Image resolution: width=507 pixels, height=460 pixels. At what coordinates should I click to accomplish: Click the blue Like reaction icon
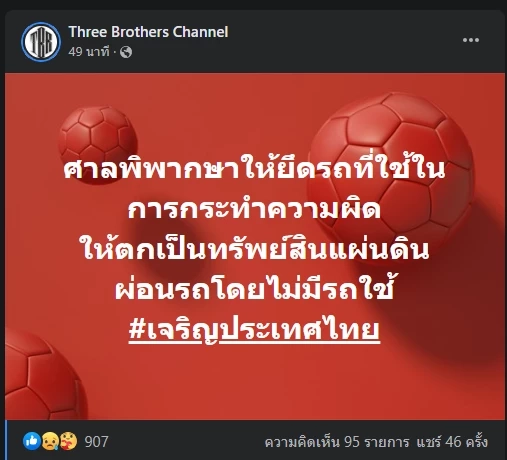pos(32,441)
